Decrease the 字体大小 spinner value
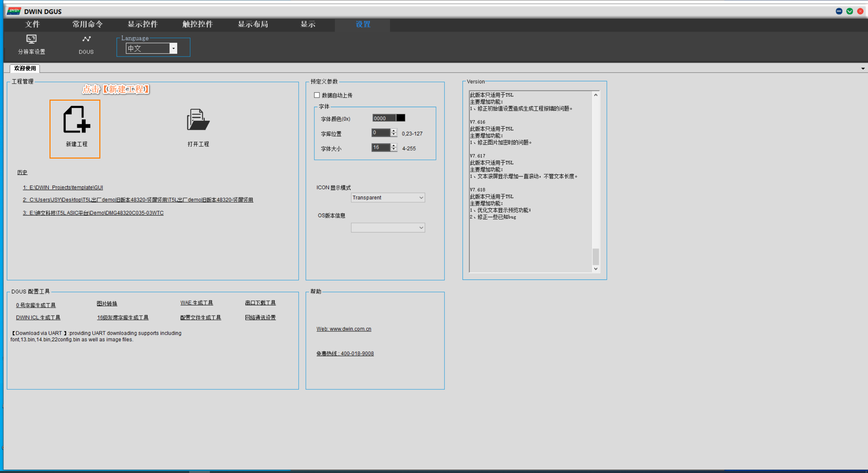This screenshot has width=868, height=473. pyautogui.click(x=394, y=149)
